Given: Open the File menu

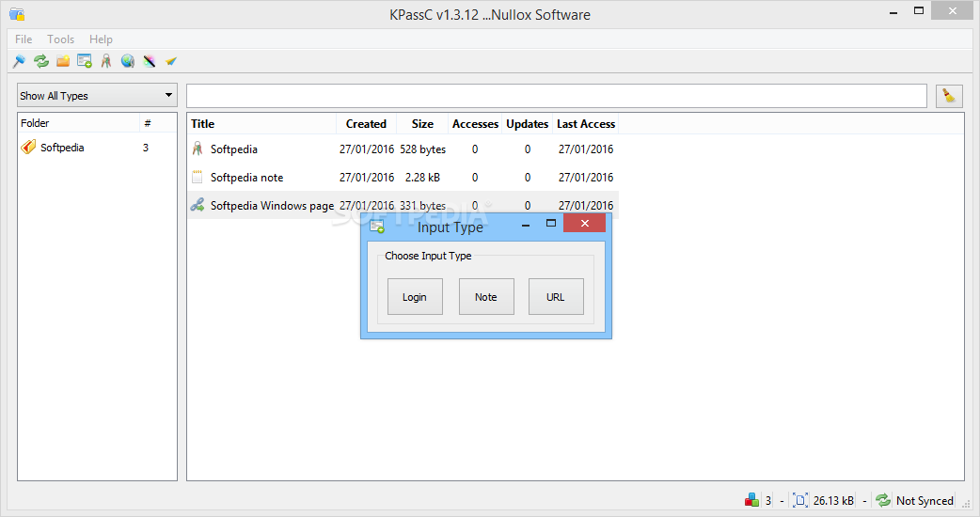Looking at the screenshot, I should pyautogui.click(x=24, y=39).
